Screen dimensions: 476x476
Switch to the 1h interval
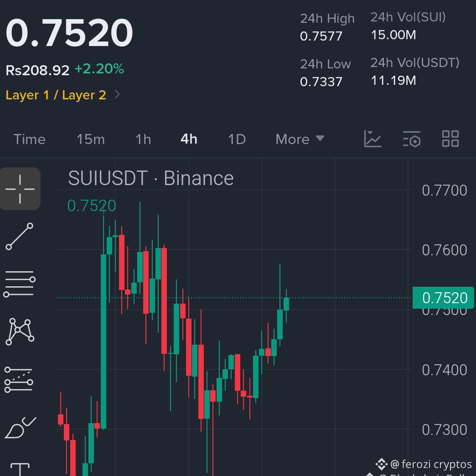click(x=143, y=140)
